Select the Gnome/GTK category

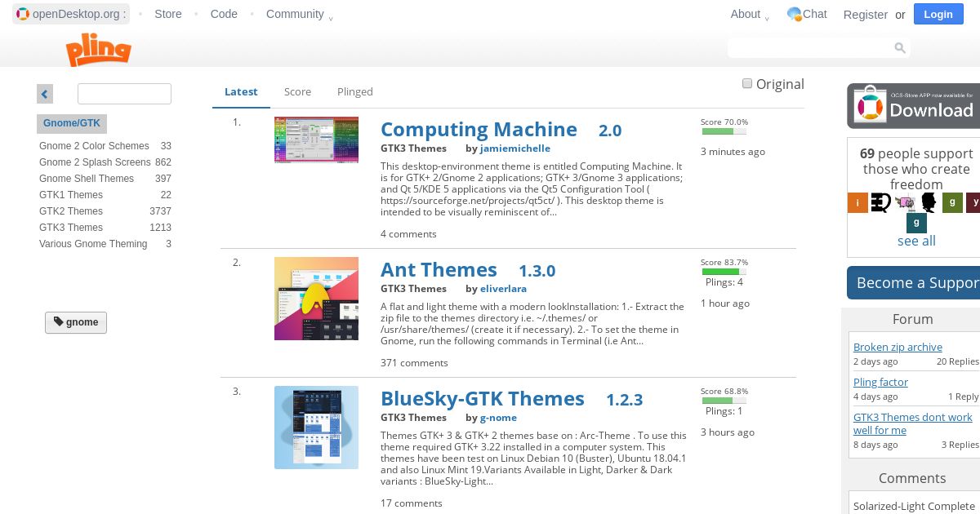(72, 124)
